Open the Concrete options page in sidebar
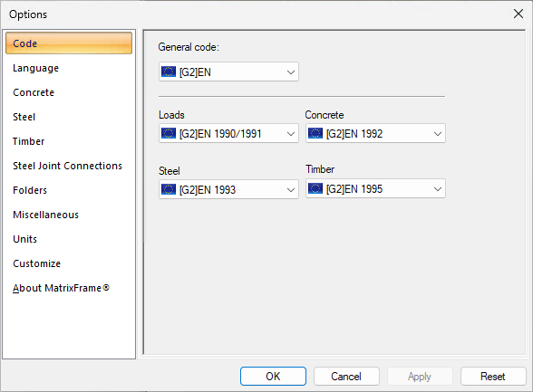Image resolution: width=533 pixels, height=392 pixels. pos(34,92)
